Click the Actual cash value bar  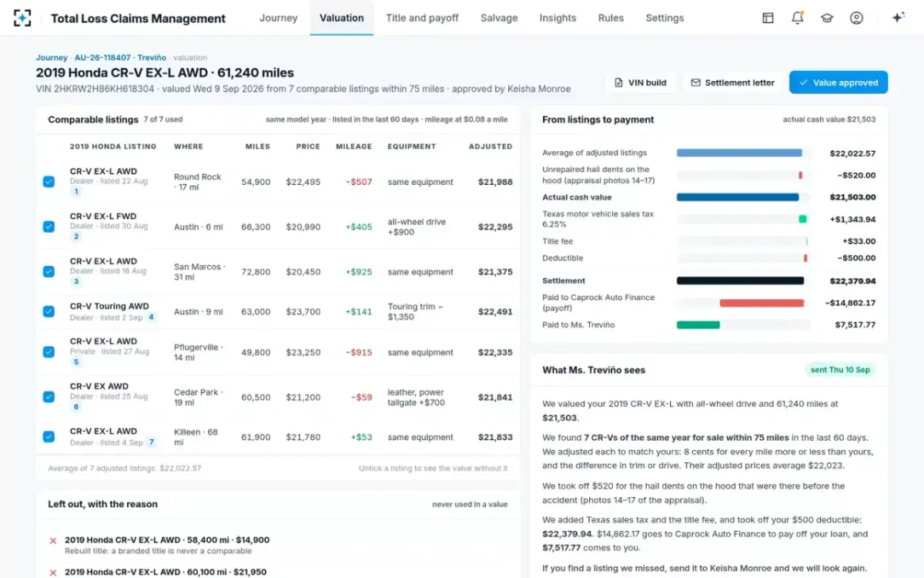(x=738, y=197)
